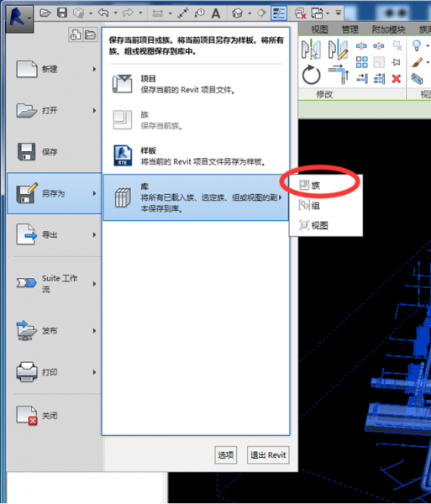Open the Export (导出) submenu
The height and width of the screenshot is (504, 431).
[x=54, y=234]
